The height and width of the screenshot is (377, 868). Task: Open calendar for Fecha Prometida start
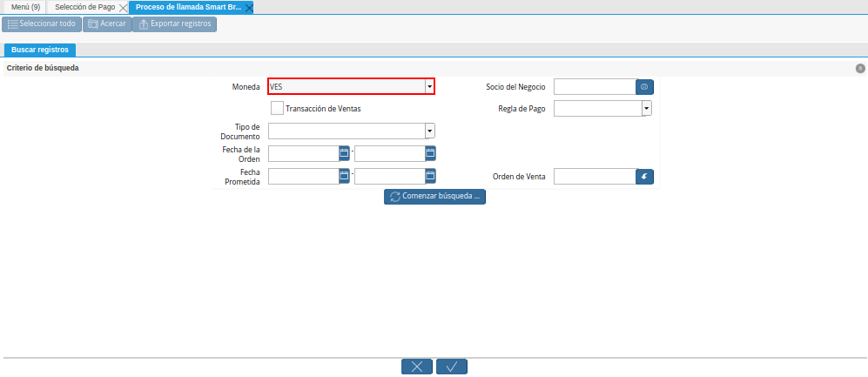[x=344, y=176]
